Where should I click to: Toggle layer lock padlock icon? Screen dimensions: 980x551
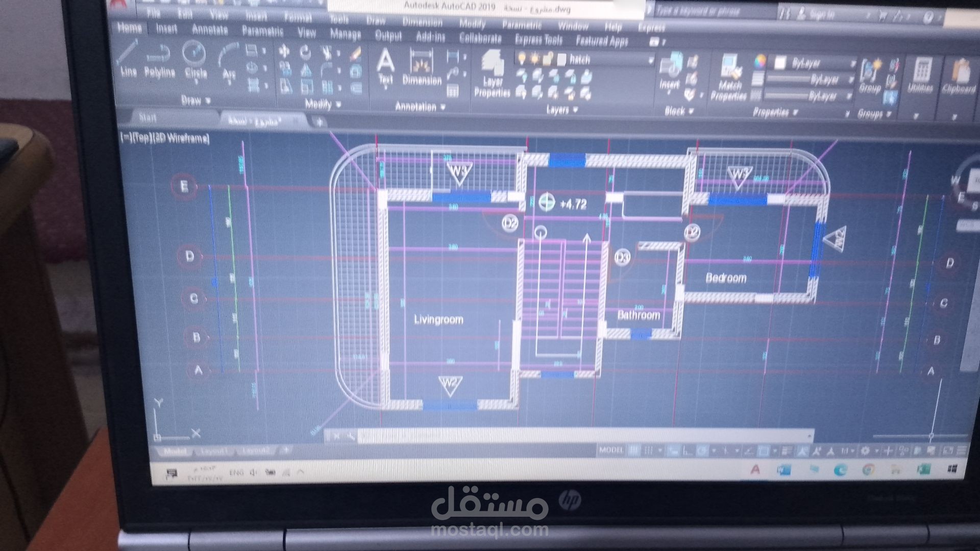coord(547,59)
